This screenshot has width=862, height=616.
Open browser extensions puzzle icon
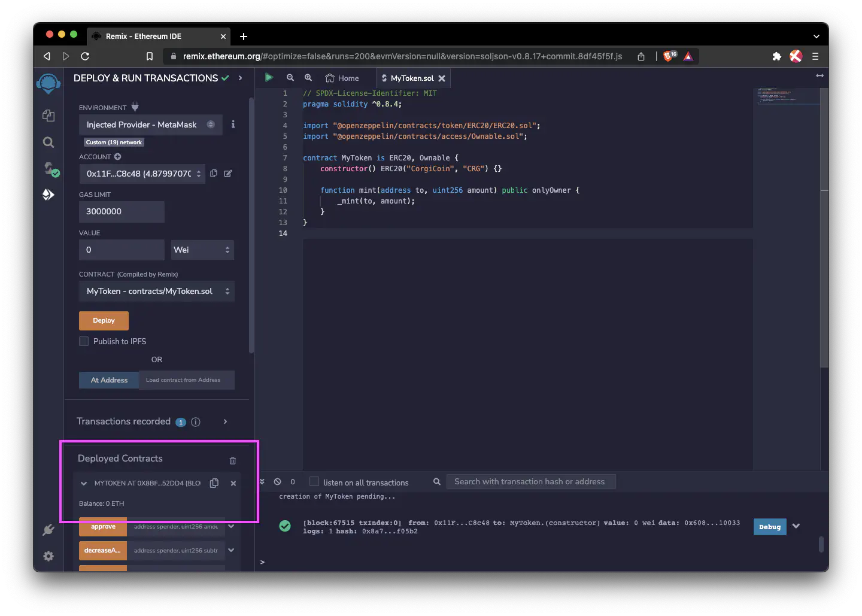(776, 56)
